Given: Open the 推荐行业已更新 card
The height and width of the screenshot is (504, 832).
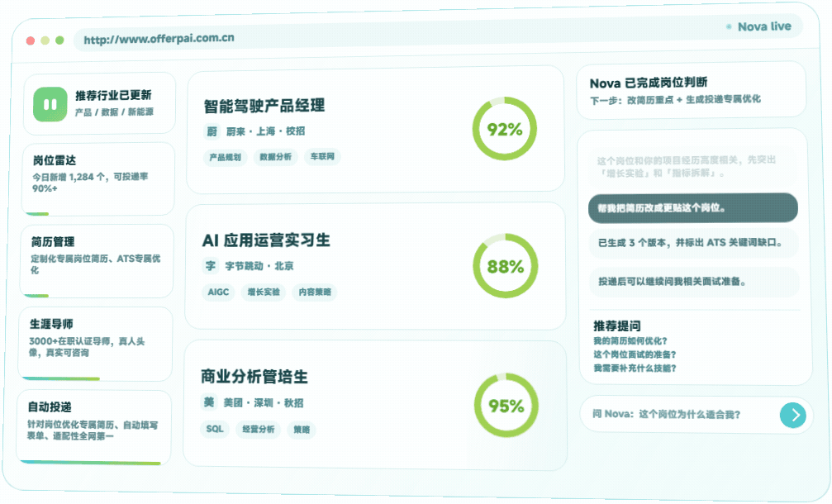Looking at the screenshot, I should point(99,104).
